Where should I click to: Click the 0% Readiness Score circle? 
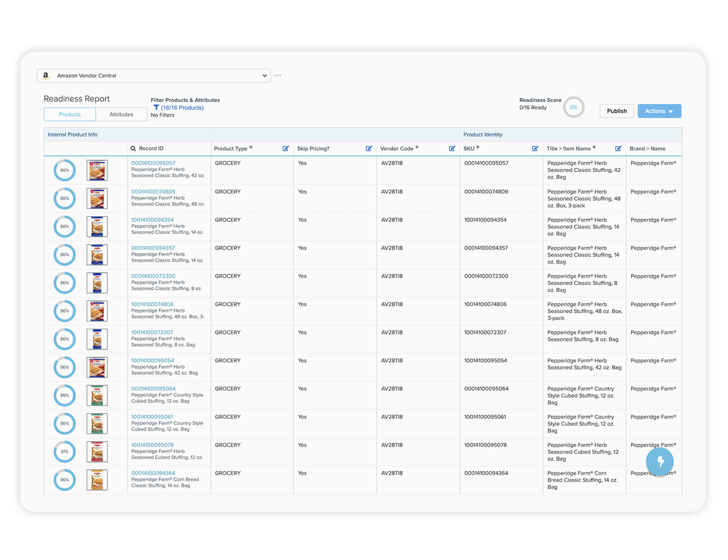tap(573, 107)
